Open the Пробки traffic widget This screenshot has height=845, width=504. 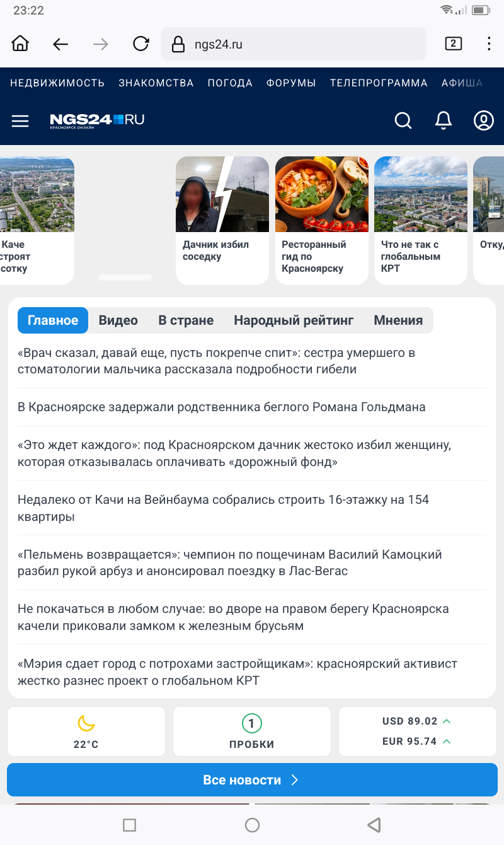point(251,731)
